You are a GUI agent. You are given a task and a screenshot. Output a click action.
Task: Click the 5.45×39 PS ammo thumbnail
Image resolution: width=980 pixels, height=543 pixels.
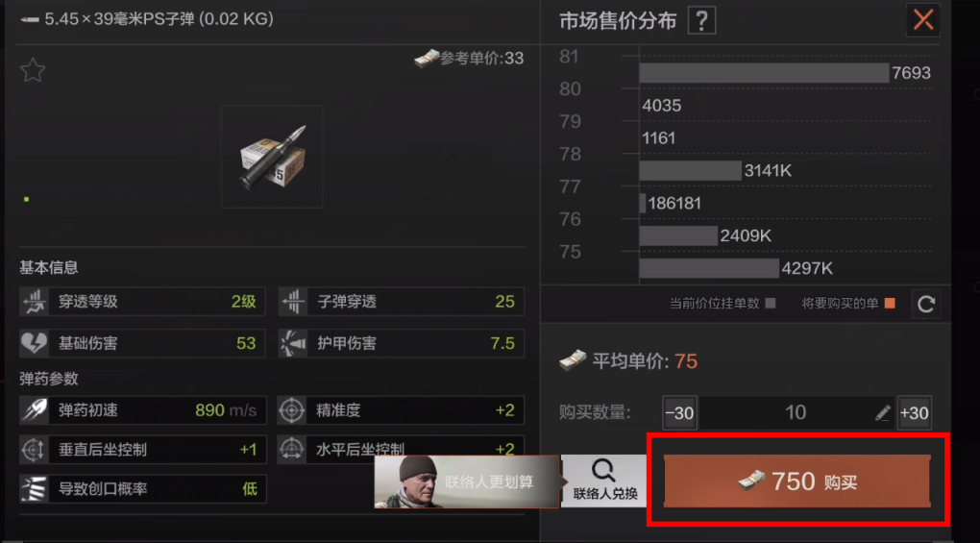click(272, 157)
